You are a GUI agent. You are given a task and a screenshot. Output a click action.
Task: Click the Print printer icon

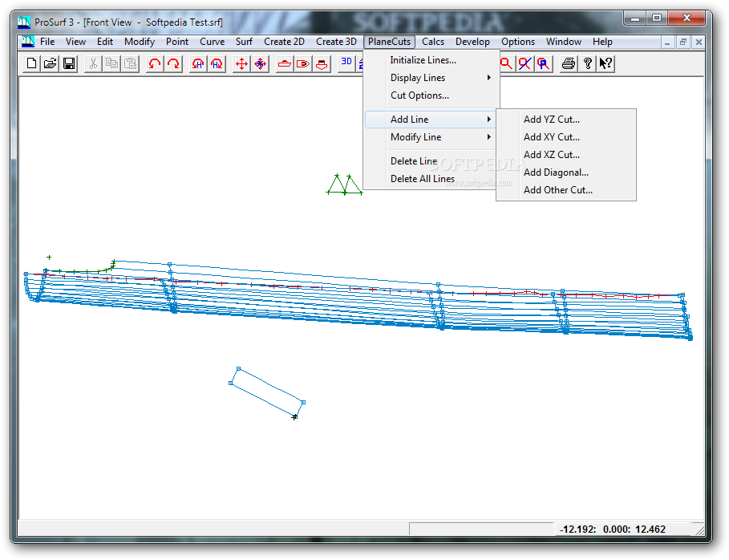click(568, 63)
